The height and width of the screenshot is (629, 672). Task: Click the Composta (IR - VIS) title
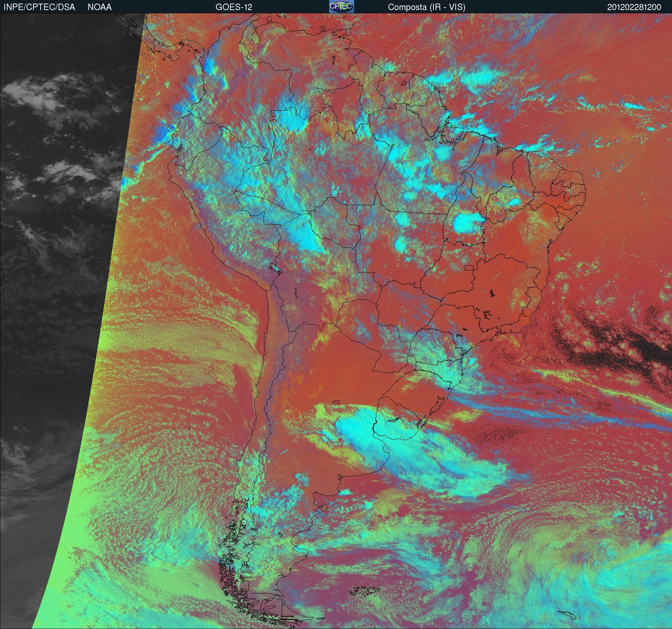pyautogui.click(x=427, y=7)
